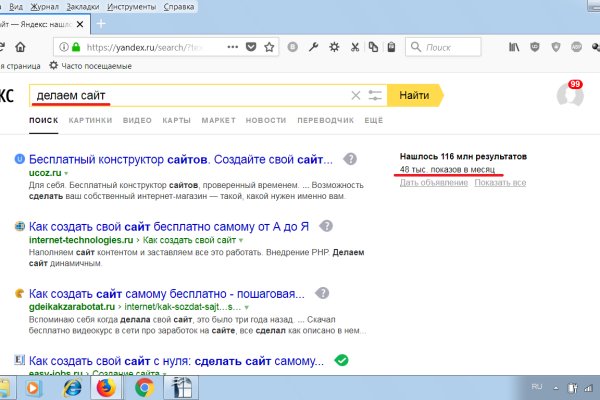The height and width of the screenshot is (400, 600).
Task: Open the Карты search tab
Action: click(x=176, y=120)
